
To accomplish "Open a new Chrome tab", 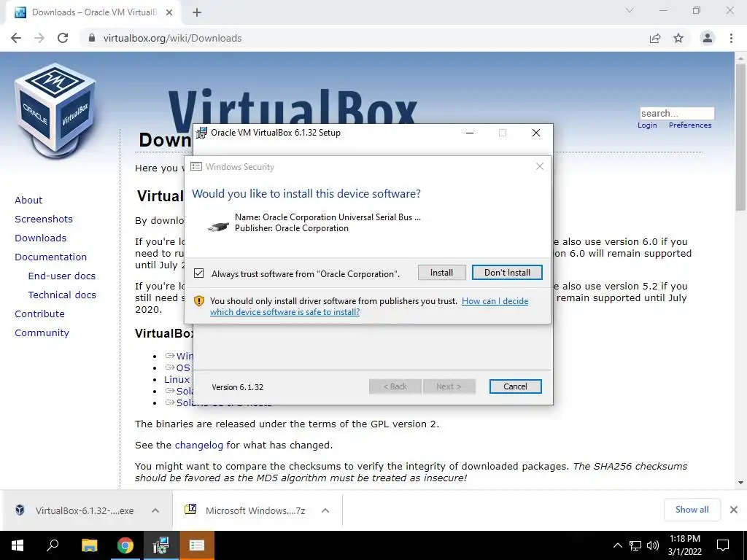I will [x=197, y=12].
